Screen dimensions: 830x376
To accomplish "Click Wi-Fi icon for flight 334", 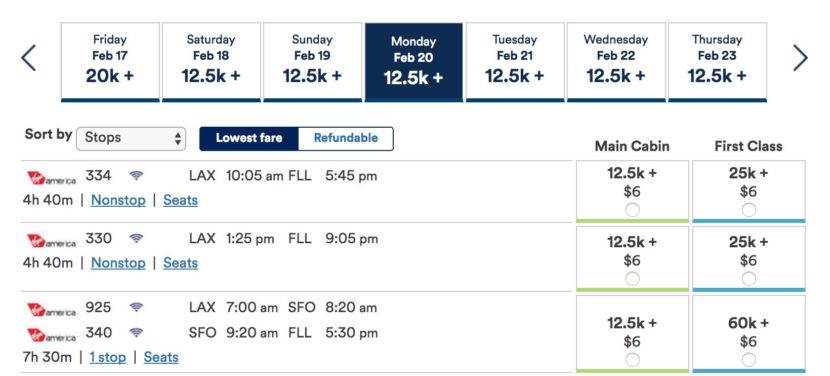I will (137, 175).
